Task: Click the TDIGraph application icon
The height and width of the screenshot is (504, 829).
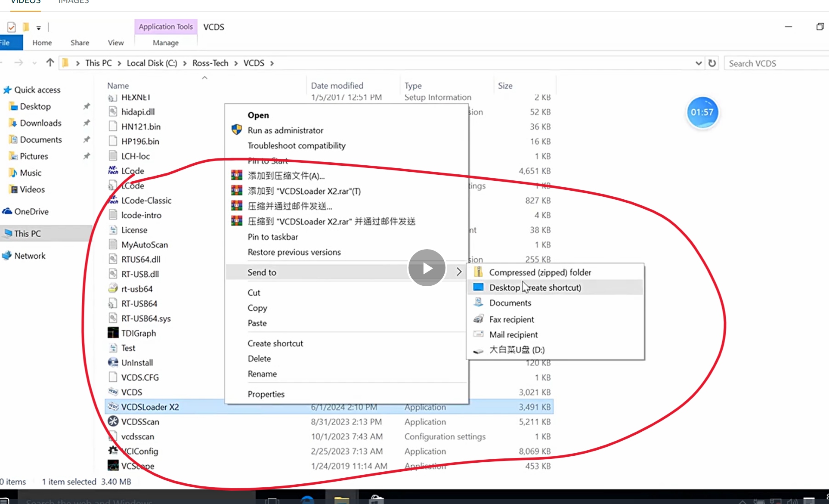Action: click(113, 333)
